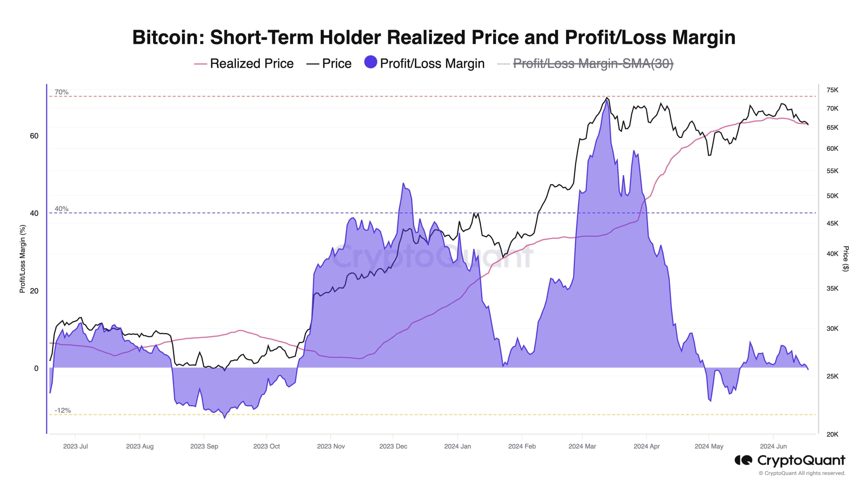868x488 pixels.
Task: Select the 2023 Jul x-axis label
Action: point(75,446)
